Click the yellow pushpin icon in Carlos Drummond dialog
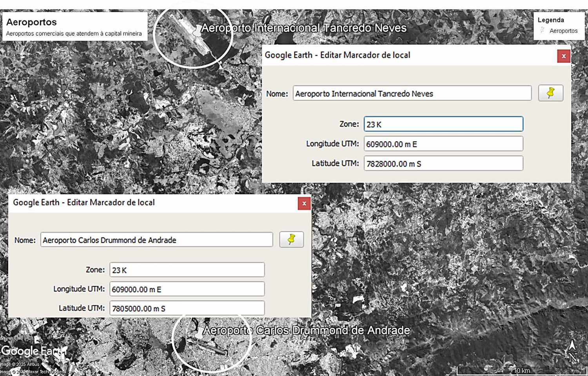Image resolution: width=588 pixels, height=376 pixels. [291, 239]
